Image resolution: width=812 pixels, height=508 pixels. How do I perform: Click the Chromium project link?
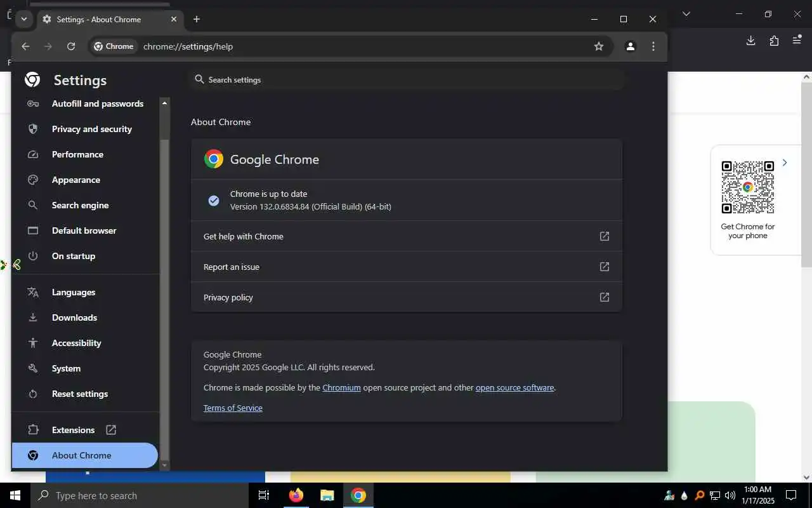(x=341, y=387)
